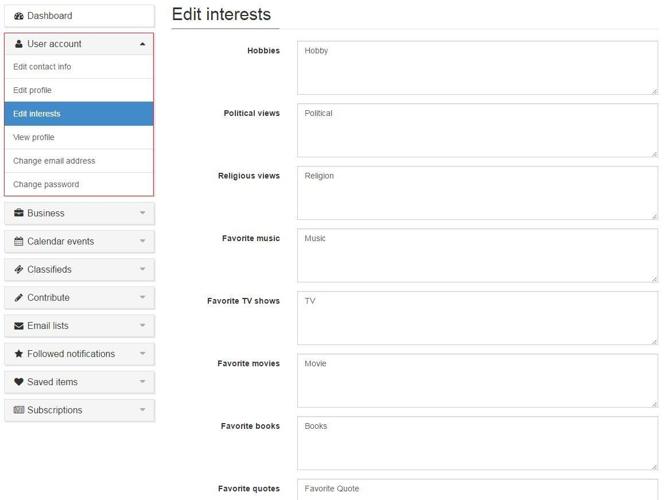Click the Favorite books field label
This screenshot has width=668, height=500.
pyautogui.click(x=250, y=426)
